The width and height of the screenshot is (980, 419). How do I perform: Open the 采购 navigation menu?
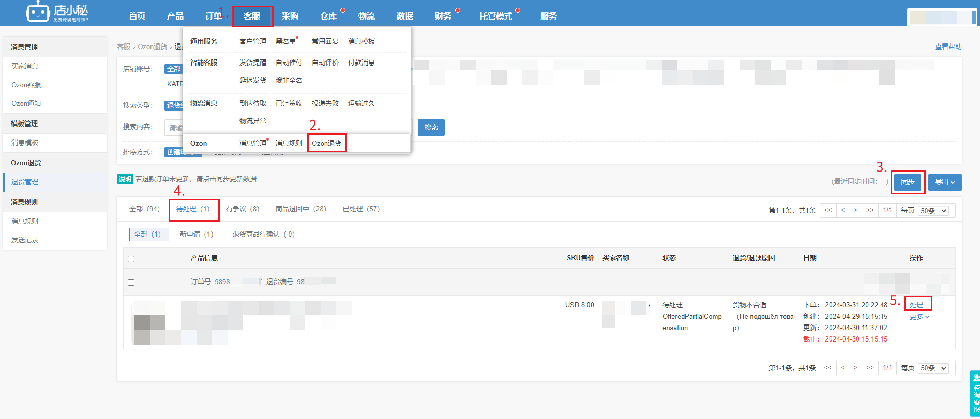tap(290, 16)
